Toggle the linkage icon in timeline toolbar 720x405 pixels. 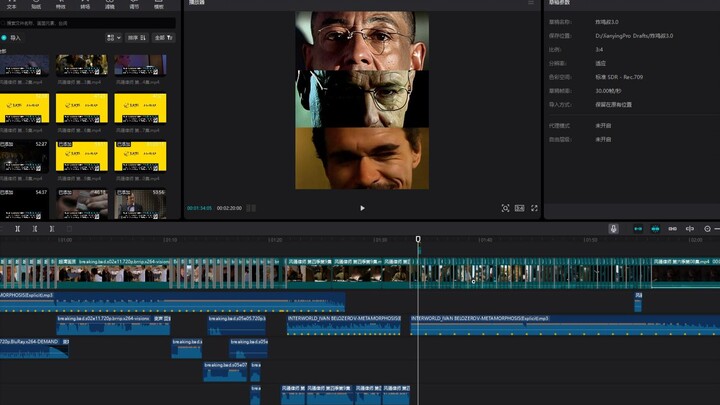click(x=674, y=228)
